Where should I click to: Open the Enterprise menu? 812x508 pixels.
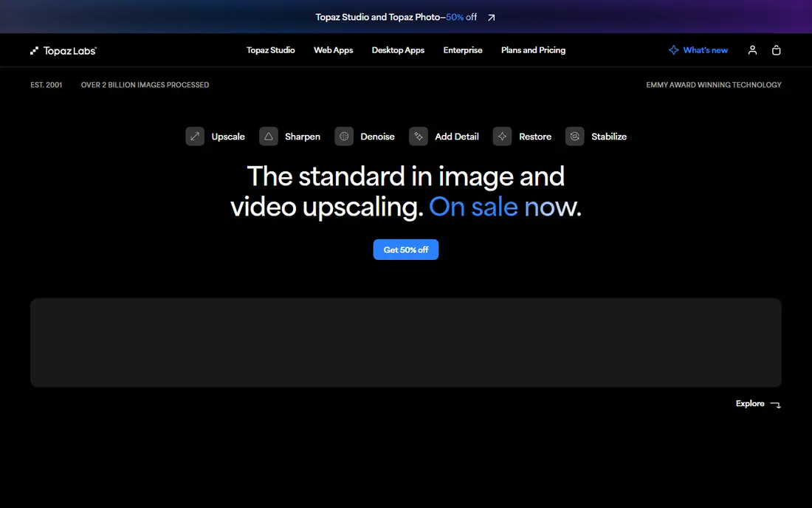click(x=462, y=50)
